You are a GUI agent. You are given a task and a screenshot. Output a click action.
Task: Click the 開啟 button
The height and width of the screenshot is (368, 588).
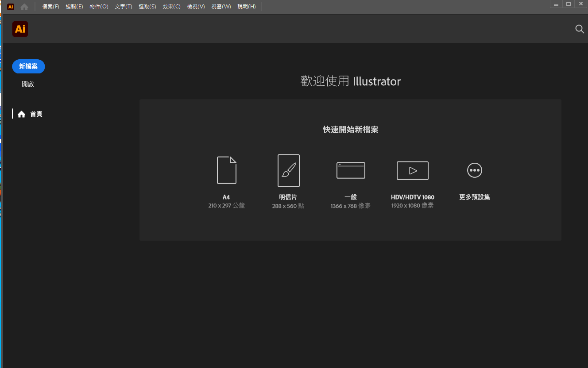(x=28, y=84)
